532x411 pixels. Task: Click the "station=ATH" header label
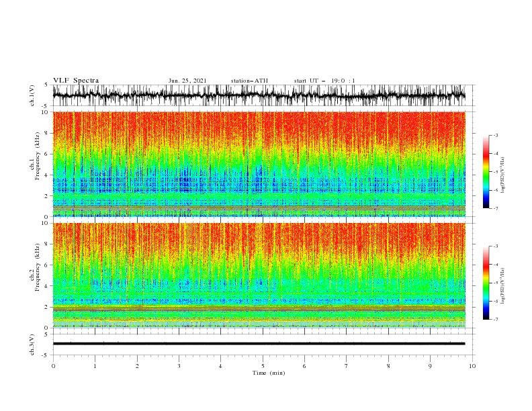point(249,81)
